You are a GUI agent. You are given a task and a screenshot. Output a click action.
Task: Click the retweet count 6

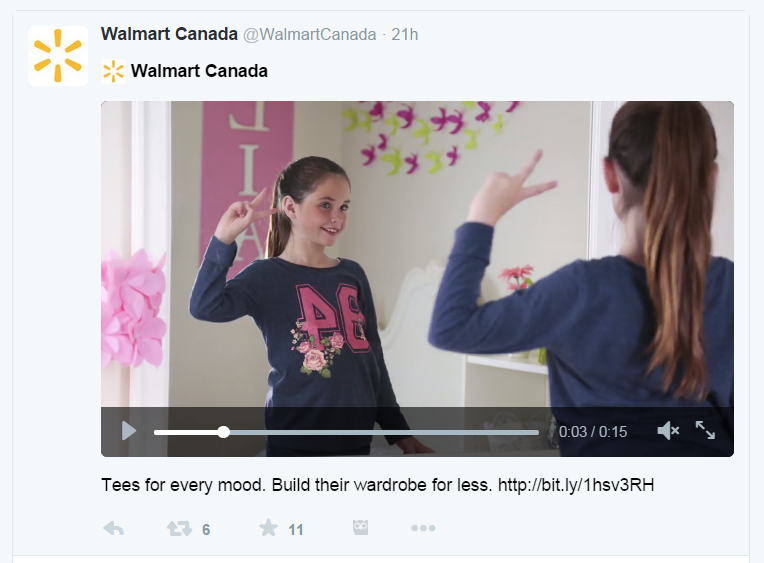coord(206,530)
